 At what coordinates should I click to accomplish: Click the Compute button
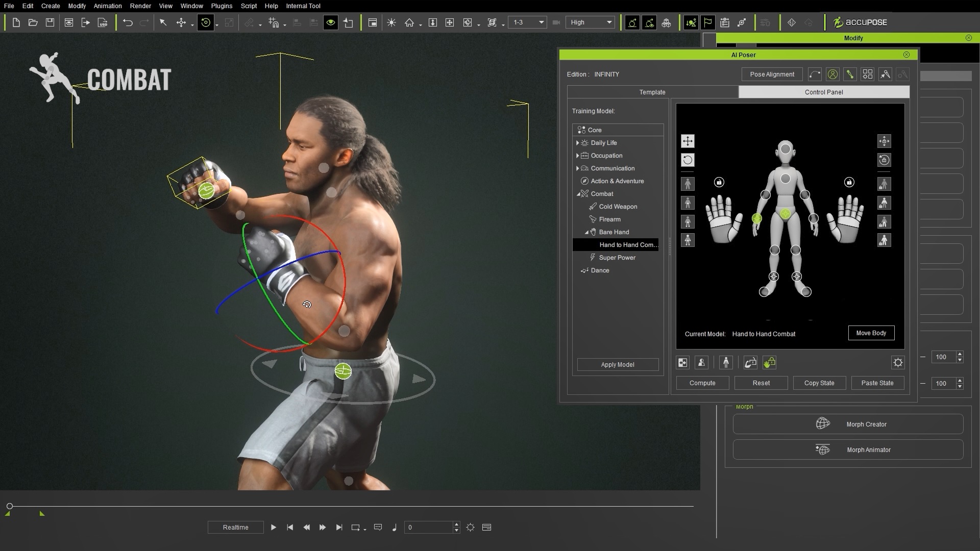(x=702, y=383)
